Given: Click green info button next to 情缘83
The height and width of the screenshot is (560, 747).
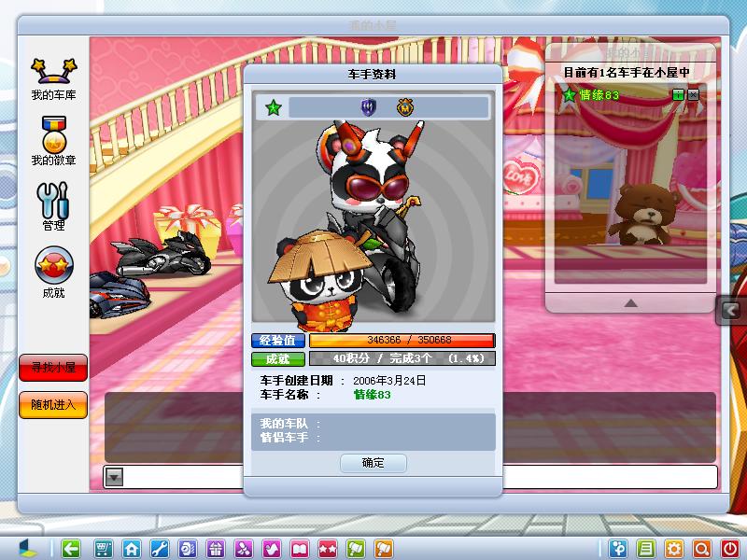Looking at the screenshot, I should tap(678, 95).
